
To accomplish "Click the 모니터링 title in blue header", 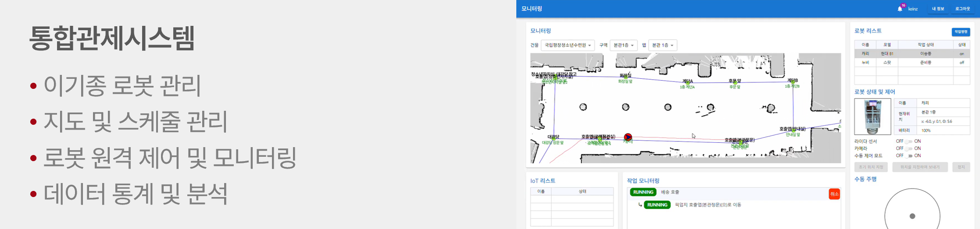I will pos(532,9).
